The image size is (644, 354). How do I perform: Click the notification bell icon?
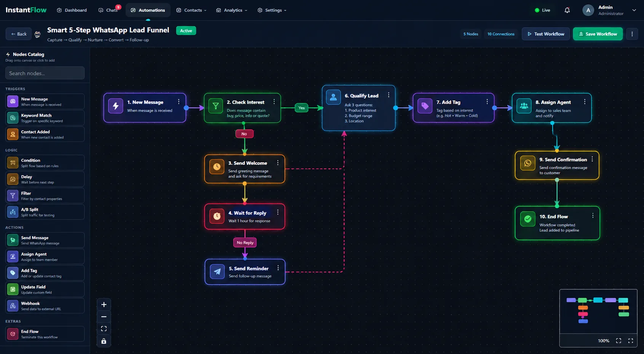click(567, 10)
